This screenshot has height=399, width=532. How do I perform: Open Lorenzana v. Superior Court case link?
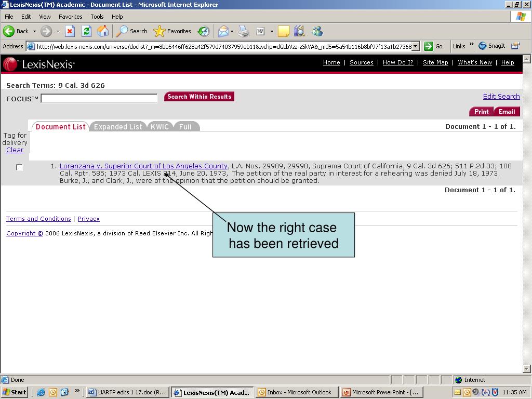143,166
